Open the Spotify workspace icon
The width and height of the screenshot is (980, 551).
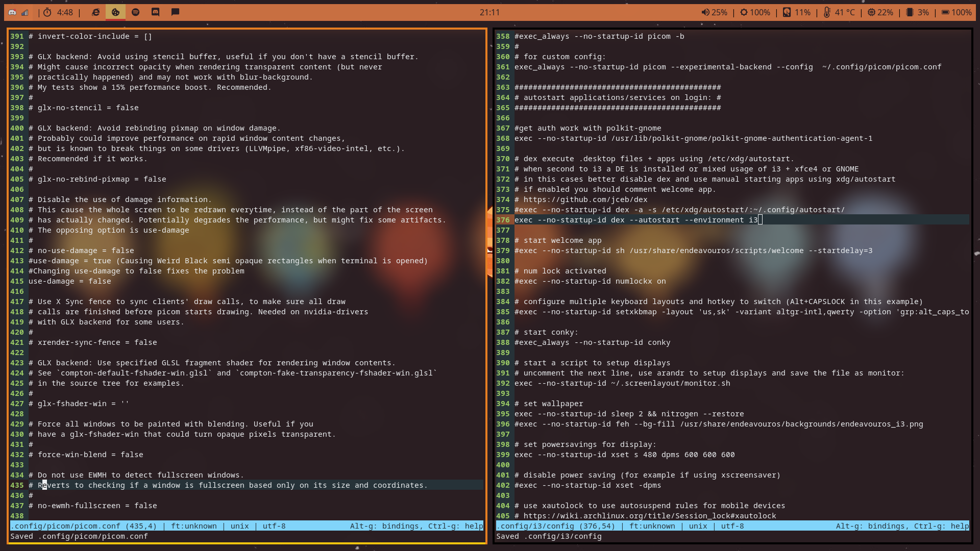pos(135,12)
